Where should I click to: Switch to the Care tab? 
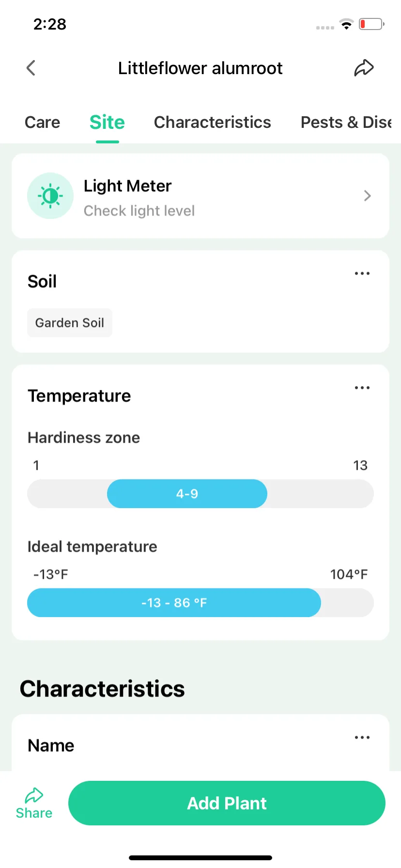[43, 122]
